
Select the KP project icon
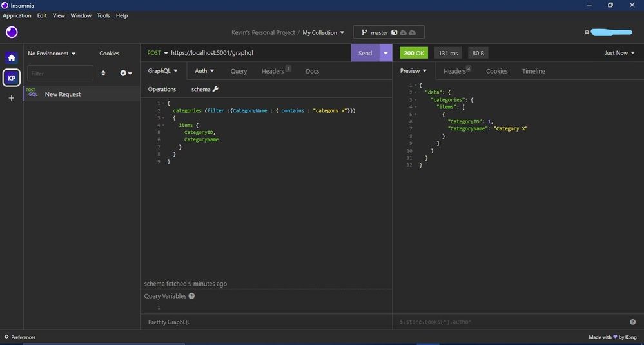[x=12, y=78]
